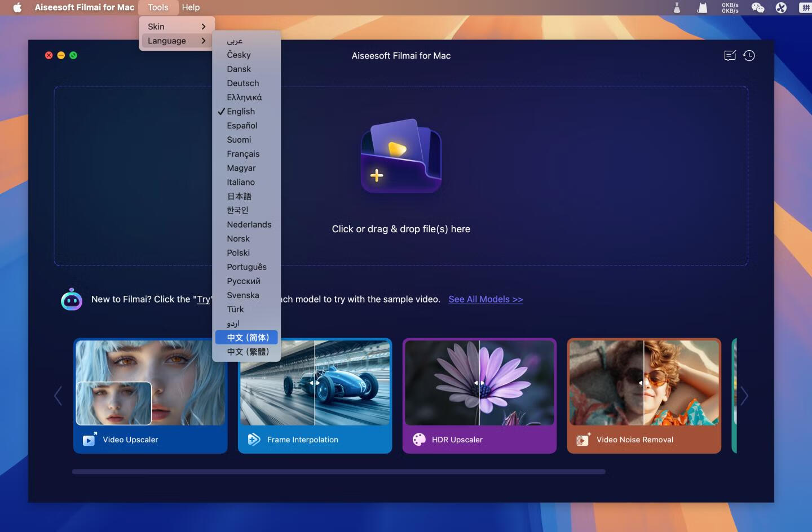The height and width of the screenshot is (532, 812).
Task: Select the checked English language option
Action: pyautogui.click(x=246, y=112)
